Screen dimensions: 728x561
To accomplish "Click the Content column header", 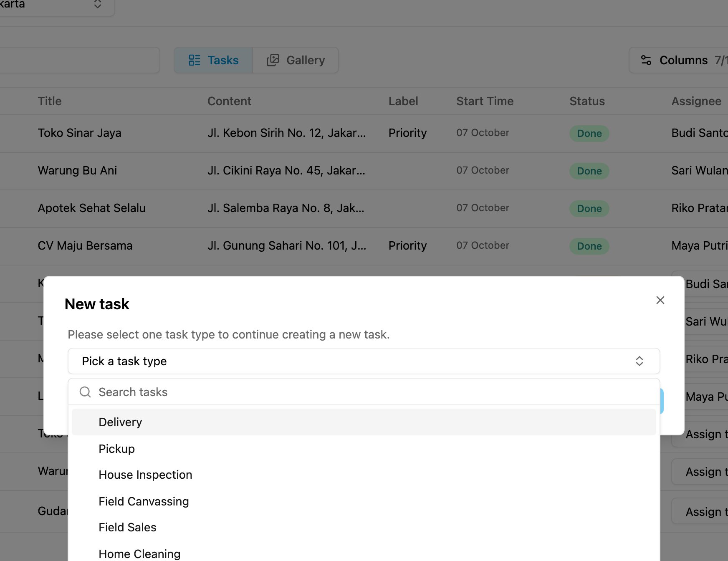I will pos(229,101).
